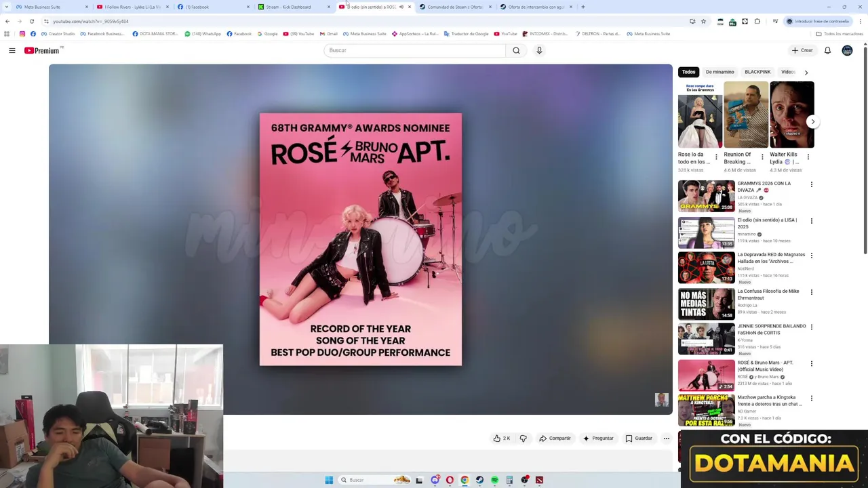Image resolution: width=868 pixels, height=488 pixels.
Task: Click the Windows taskbar search box
Action: [375, 480]
